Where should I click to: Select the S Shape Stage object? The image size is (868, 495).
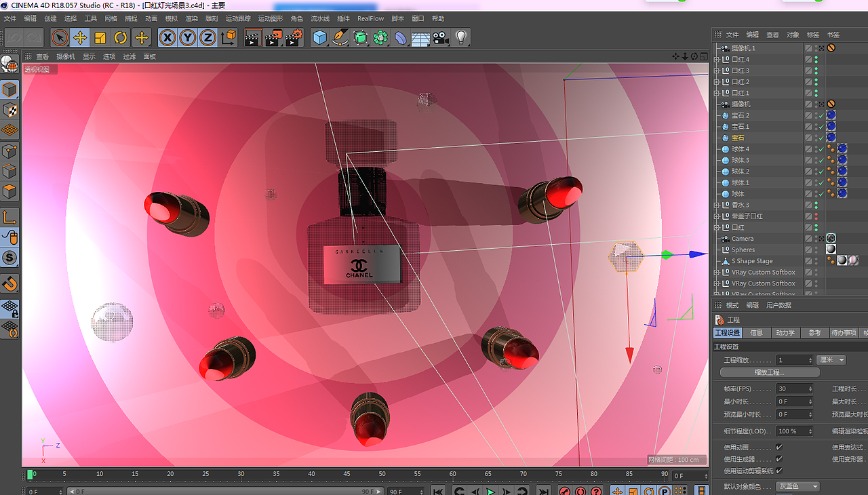752,261
